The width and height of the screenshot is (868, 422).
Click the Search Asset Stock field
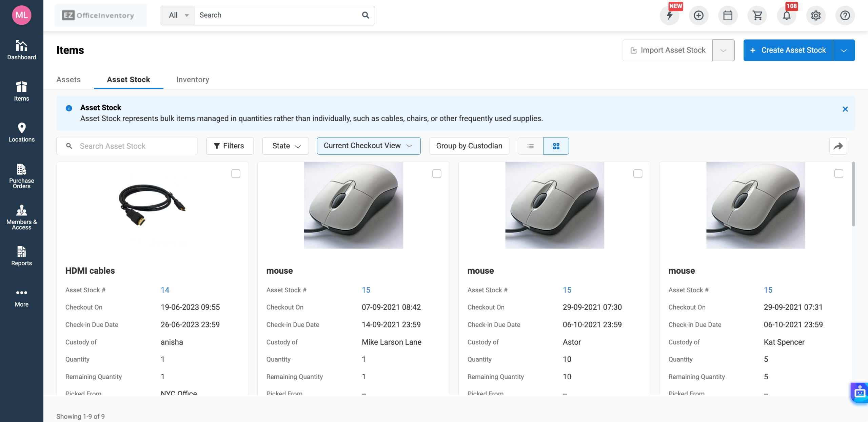click(132, 146)
